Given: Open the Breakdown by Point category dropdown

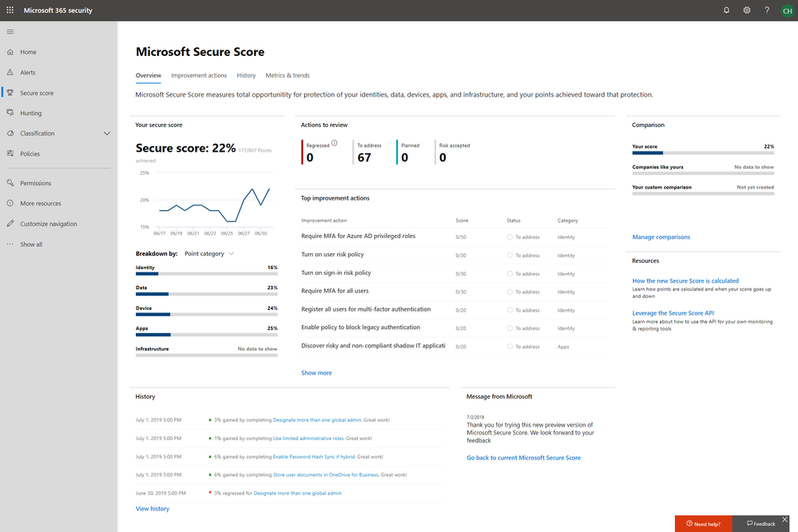Looking at the screenshot, I should click(208, 253).
